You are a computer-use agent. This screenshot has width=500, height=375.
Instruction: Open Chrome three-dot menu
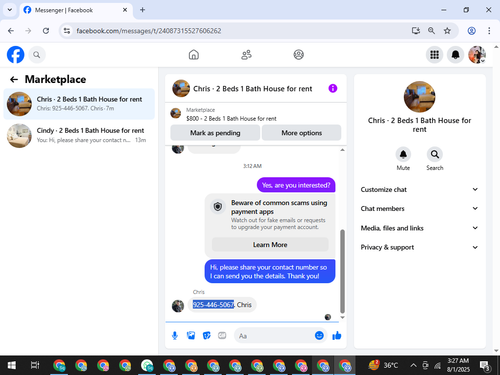pos(489,31)
